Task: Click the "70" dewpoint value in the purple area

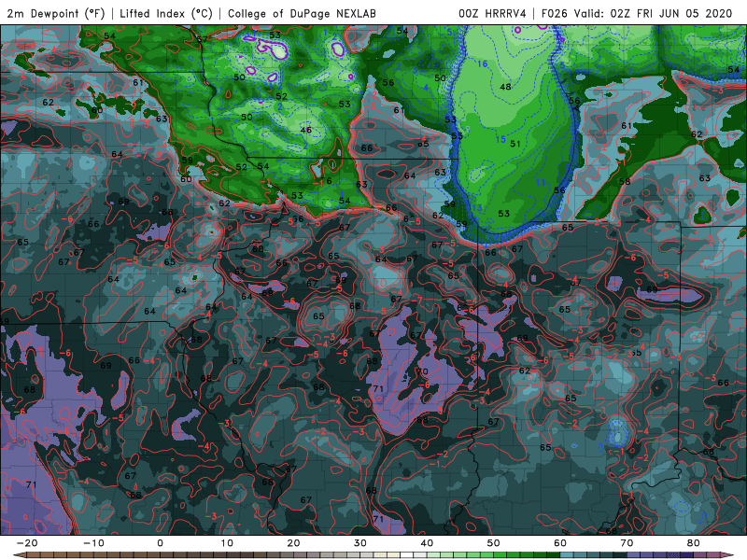Action: coord(423,371)
